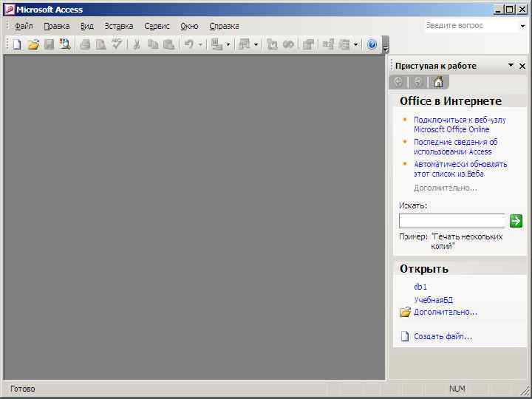Open the Undo history dropdown arrow
Viewport: 532px width, 399px height.
point(200,44)
